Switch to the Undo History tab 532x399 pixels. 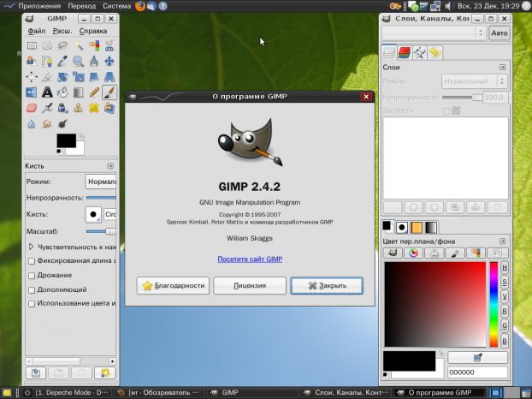[434, 52]
